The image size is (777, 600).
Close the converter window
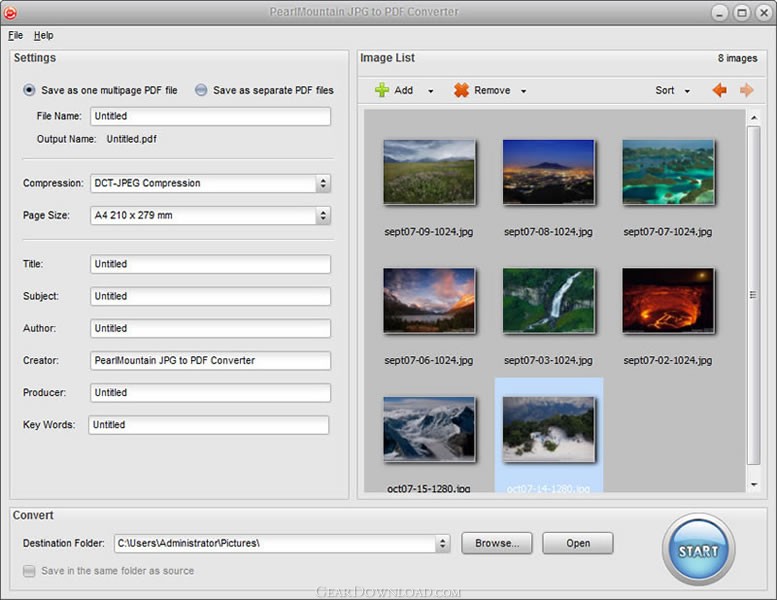coord(764,13)
